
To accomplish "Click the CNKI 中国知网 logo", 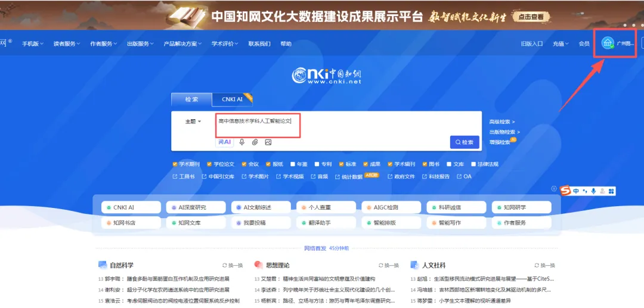I will (x=327, y=76).
